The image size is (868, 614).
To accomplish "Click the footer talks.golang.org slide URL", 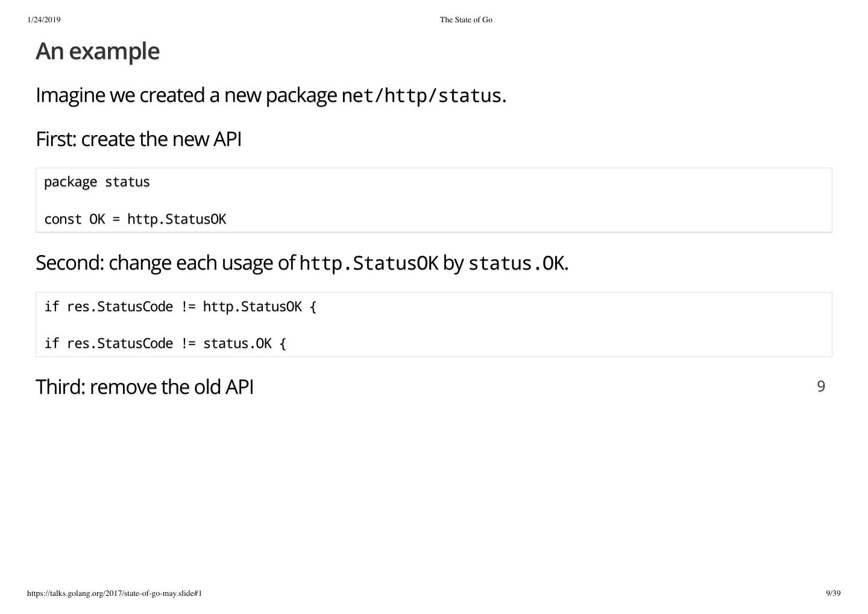I will [x=115, y=593].
